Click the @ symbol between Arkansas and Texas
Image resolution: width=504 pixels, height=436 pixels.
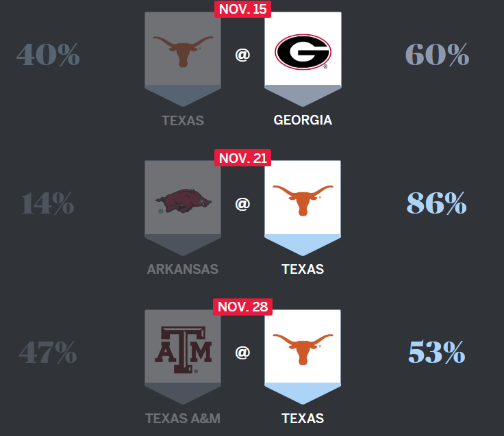click(242, 203)
